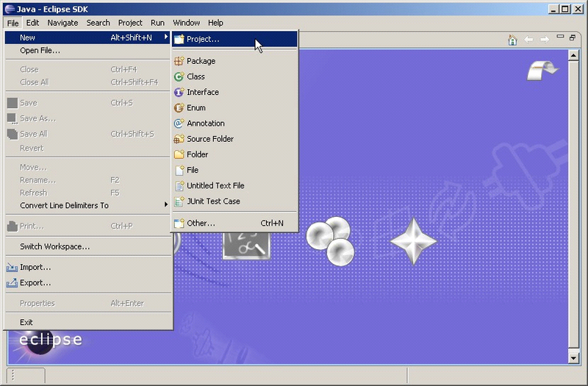Viewport: 588px width, 386px height.
Task: Click the purple Interface icon
Action: coord(179,92)
